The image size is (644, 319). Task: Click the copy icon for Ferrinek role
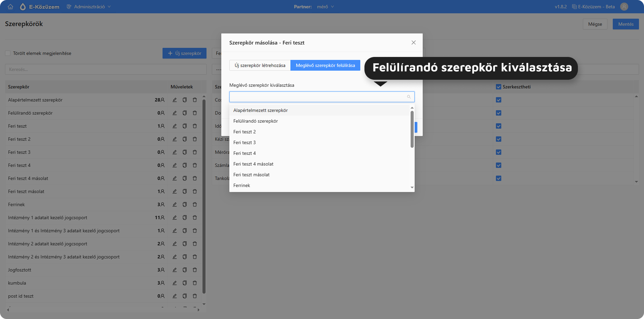pyautogui.click(x=185, y=204)
